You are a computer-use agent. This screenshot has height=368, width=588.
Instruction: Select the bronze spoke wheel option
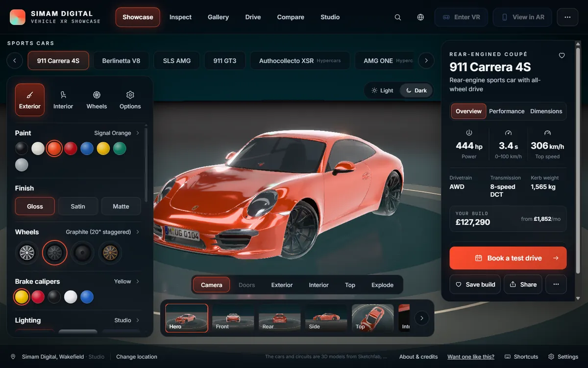tap(109, 253)
